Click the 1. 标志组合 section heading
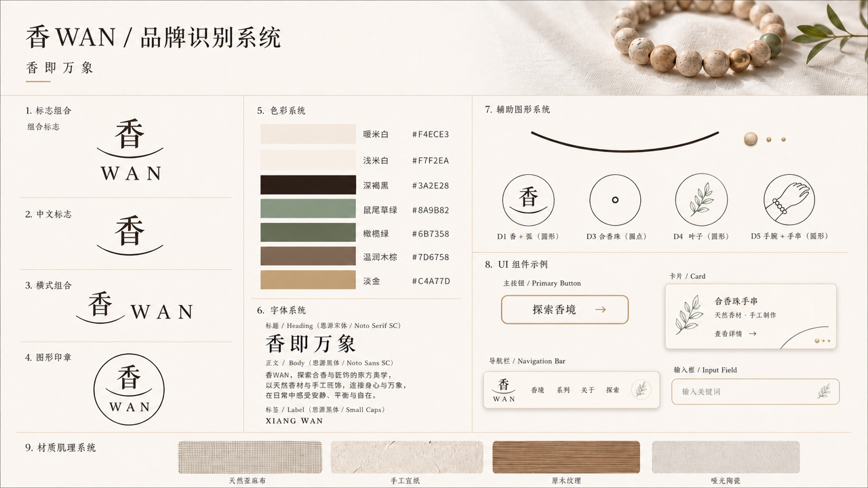Image resolution: width=868 pixels, height=488 pixels. coord(48,110)
